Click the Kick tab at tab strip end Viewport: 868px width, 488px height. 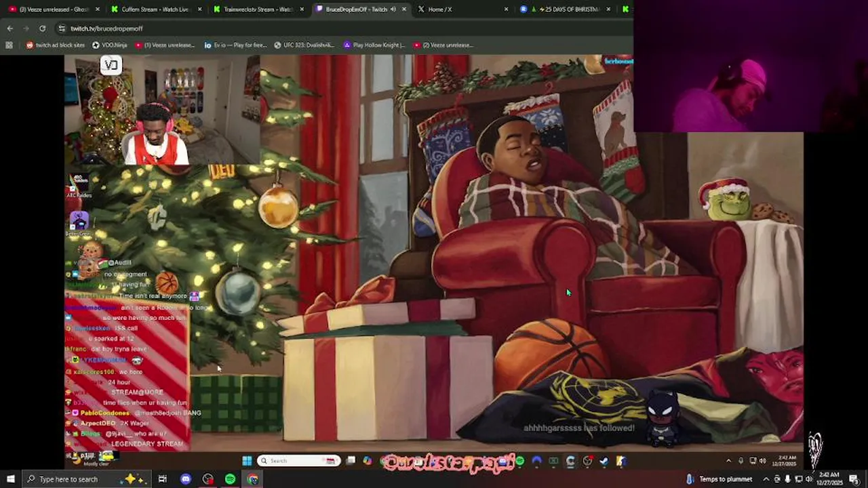click(x=625, y=9)
